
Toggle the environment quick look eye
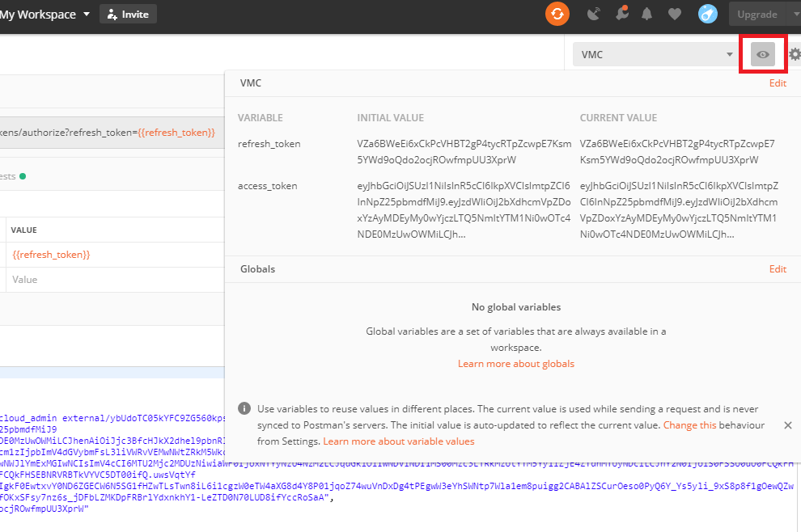pos(763,54)
